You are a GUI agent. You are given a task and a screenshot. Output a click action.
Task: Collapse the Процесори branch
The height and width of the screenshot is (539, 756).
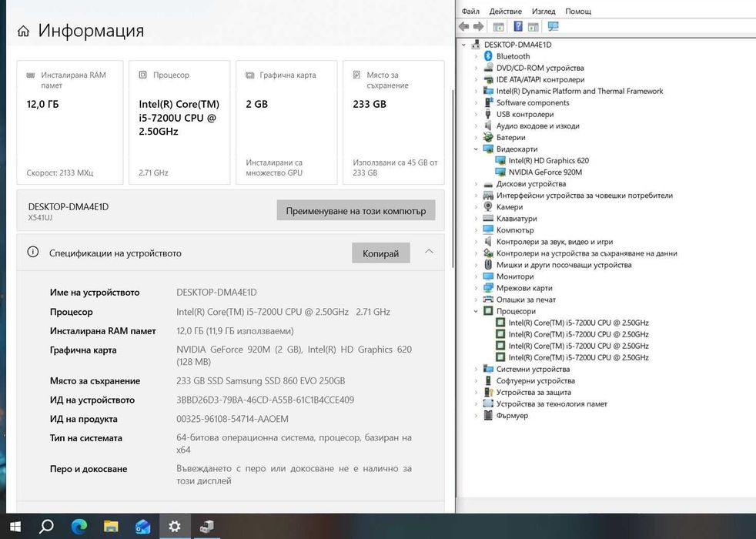(x=476, y=311)
